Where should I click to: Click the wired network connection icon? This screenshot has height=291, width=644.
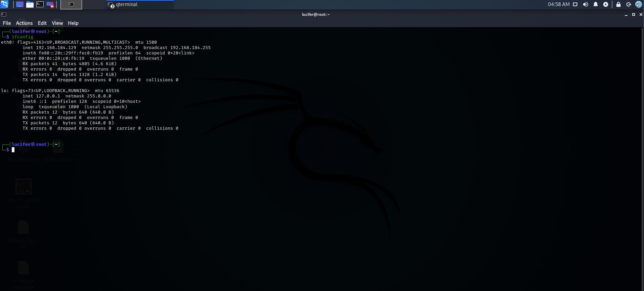tap(575, 4)
